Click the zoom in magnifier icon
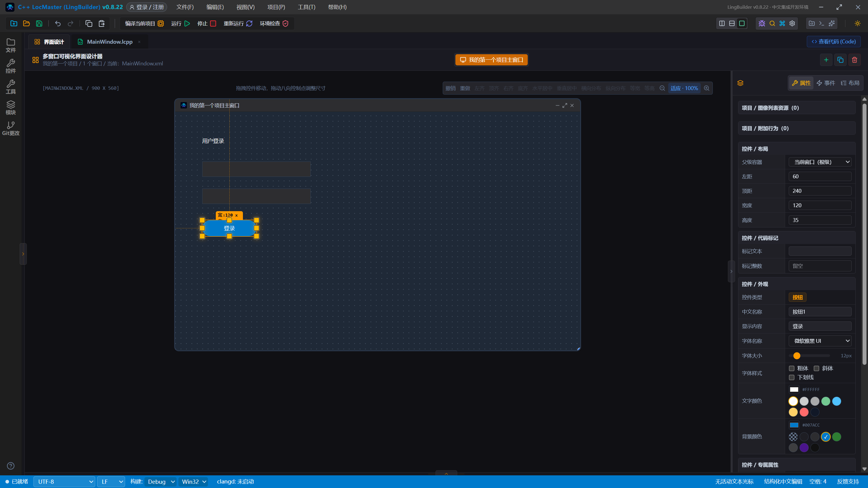Viewport: 868px width, 488px height. coord(706,88)
